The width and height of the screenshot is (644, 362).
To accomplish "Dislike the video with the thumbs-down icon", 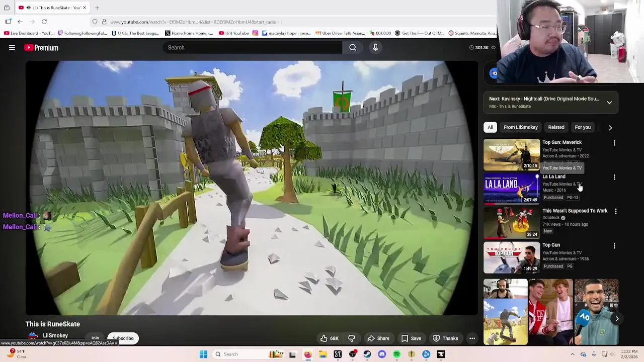I will pyautogui.click(x=352, y=338).
